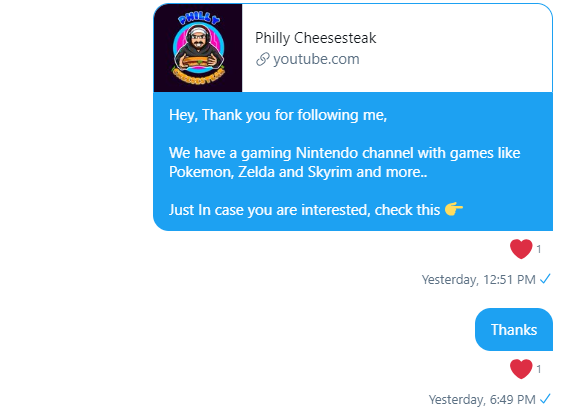Screen dimensions: 566x420
Task: Click the Philly Cheesesteak card title
Action: (315, 38)
